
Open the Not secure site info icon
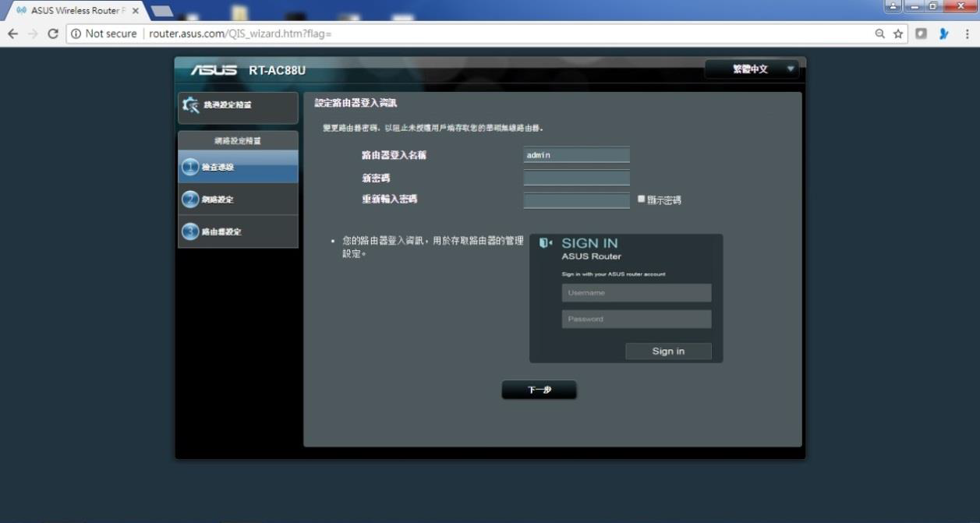[x=76, y=34]
